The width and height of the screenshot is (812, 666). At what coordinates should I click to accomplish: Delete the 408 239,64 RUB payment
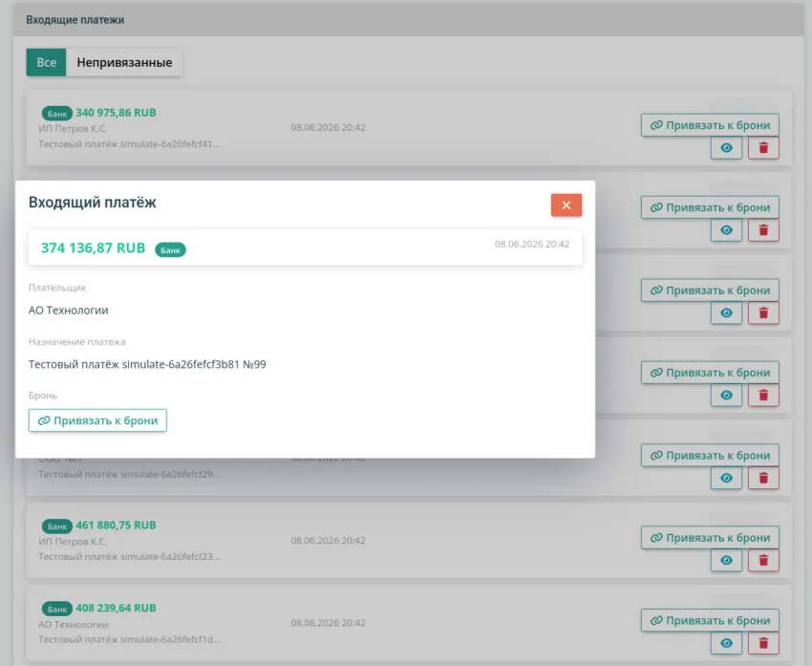763,643
